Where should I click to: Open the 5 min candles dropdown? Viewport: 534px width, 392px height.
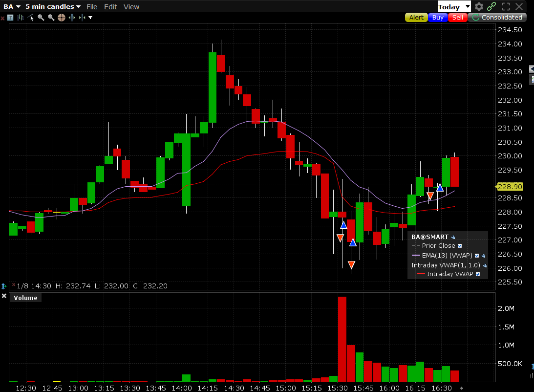(x=53, y=7)
